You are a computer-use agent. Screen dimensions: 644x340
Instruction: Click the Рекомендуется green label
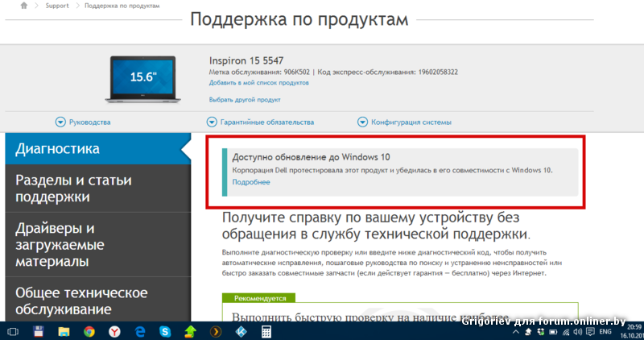pyautogui.click(x=258, y=298)
